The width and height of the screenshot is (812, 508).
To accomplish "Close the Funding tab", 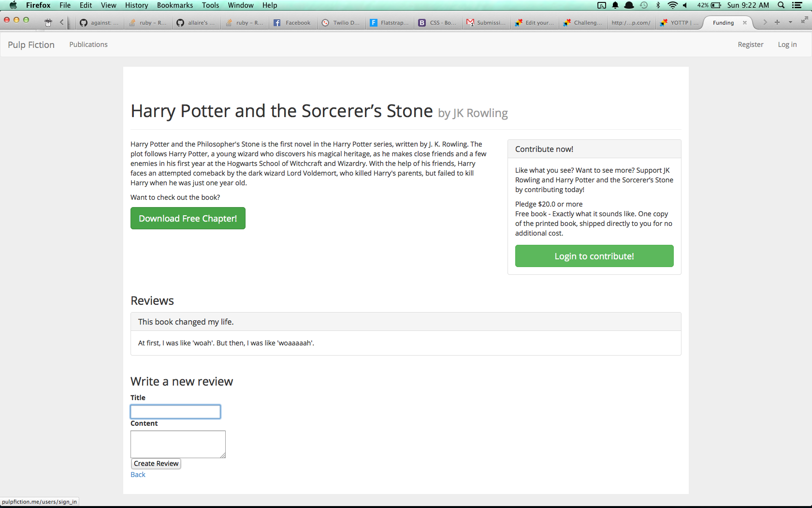I will 745,23.
